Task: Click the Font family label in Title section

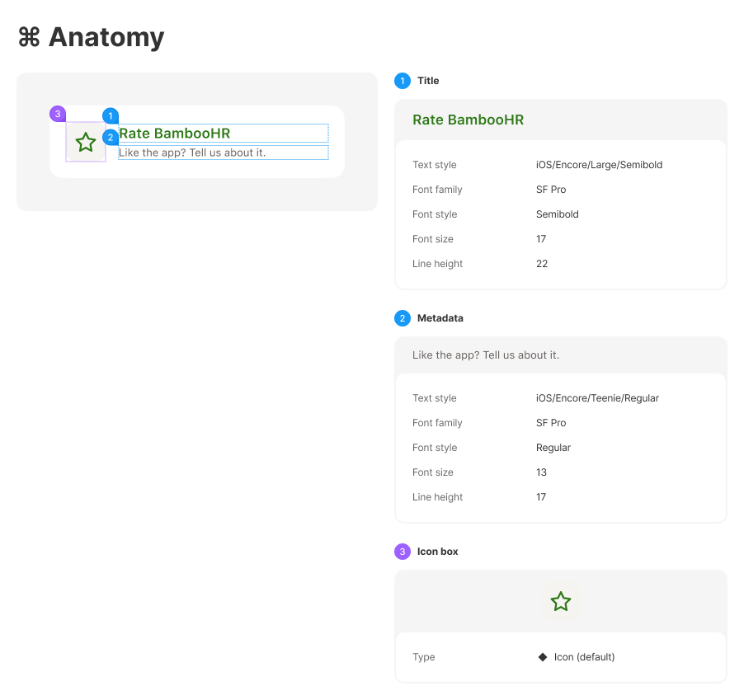Action: 437,190
